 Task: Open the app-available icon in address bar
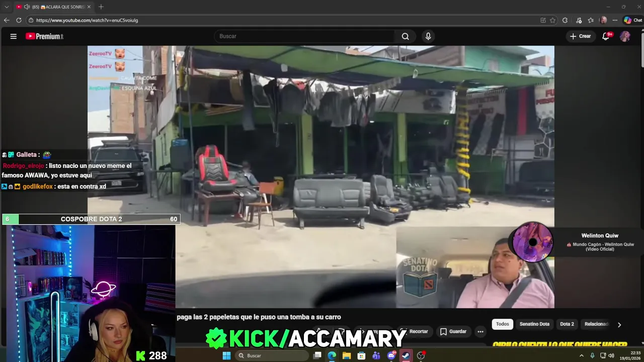[543, 20]
